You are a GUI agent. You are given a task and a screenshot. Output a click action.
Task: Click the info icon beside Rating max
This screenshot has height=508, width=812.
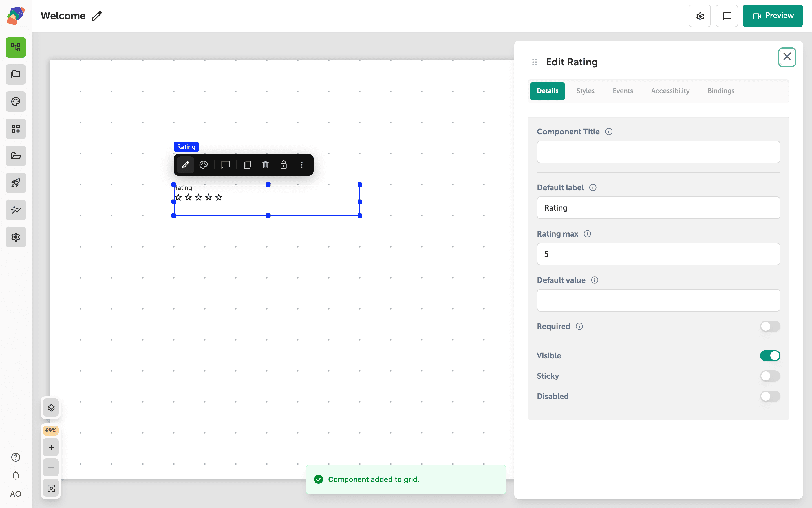tap(588, 234)
